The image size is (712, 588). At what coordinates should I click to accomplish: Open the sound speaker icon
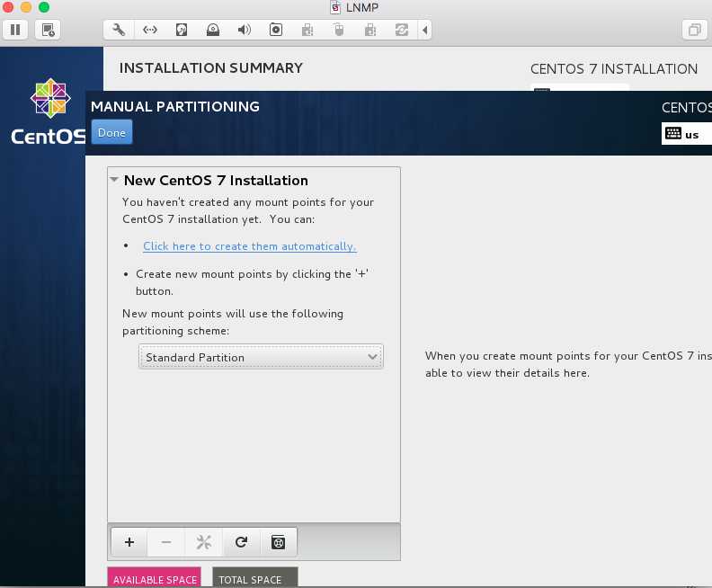(245, 30)
